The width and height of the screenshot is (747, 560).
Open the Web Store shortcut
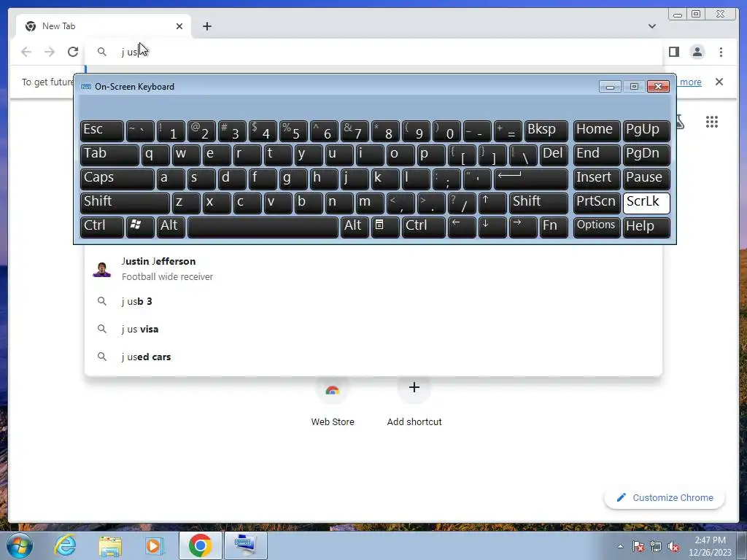pyautogui.click(x=333, y=401)
